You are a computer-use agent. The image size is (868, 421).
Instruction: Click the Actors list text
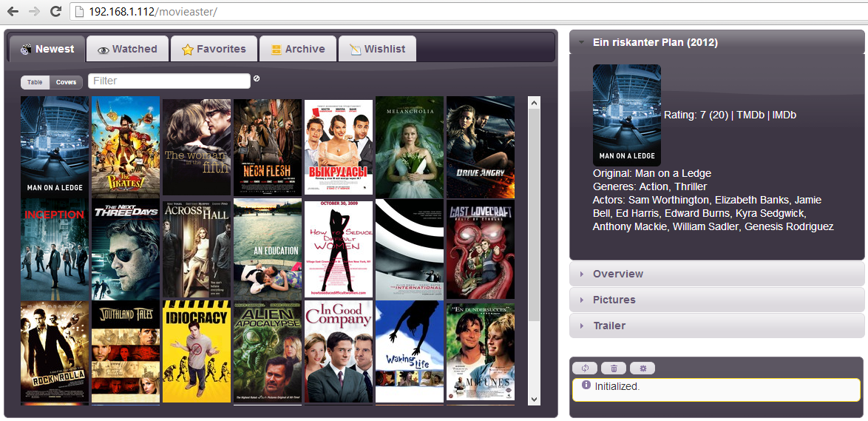(x=713, y=213)
